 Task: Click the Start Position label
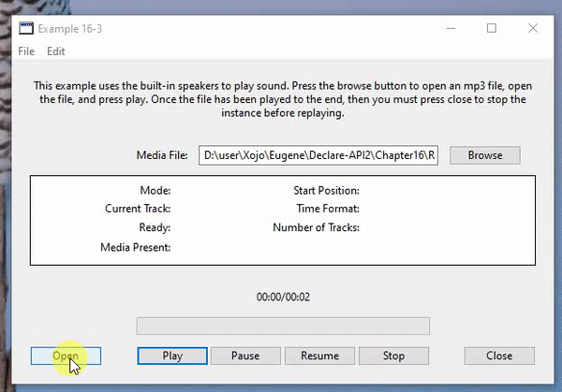tap(326, 191)
